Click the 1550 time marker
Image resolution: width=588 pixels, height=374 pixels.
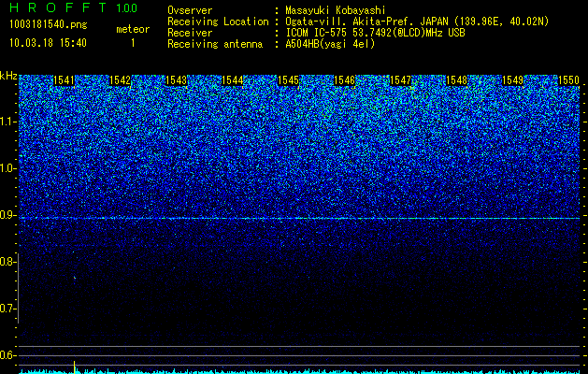point(569,80)
